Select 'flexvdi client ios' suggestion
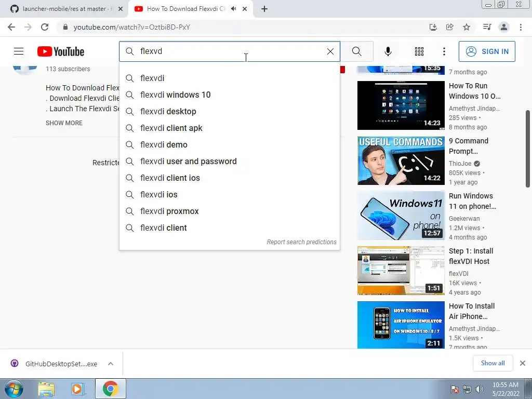 click(x=229, y=178)
